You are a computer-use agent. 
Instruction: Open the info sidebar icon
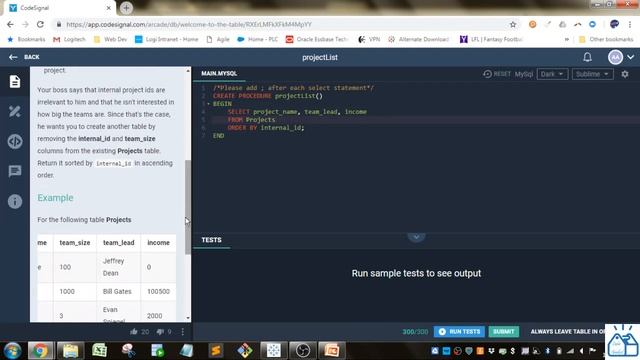(x=15, y=201)
